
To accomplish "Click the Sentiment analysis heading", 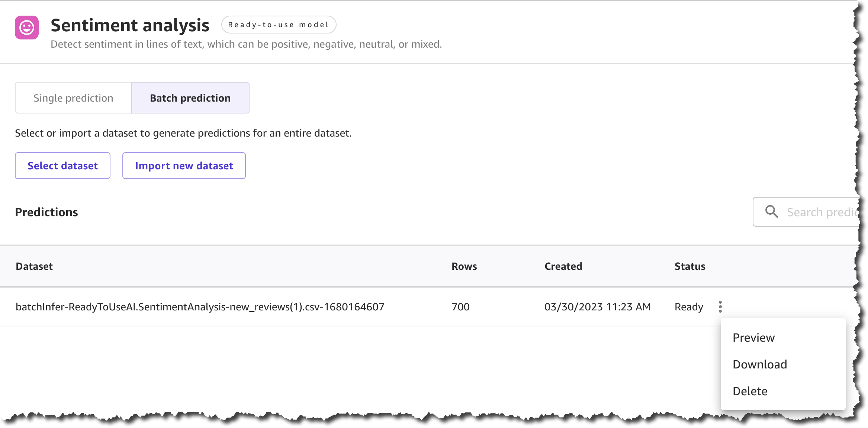I will click(130, 25).
